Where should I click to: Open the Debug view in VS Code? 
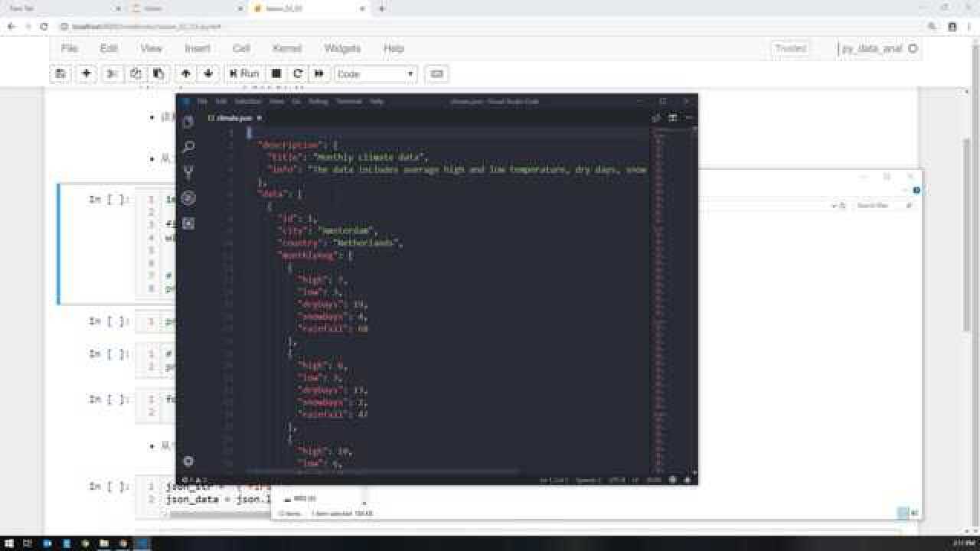click(188, 198)
